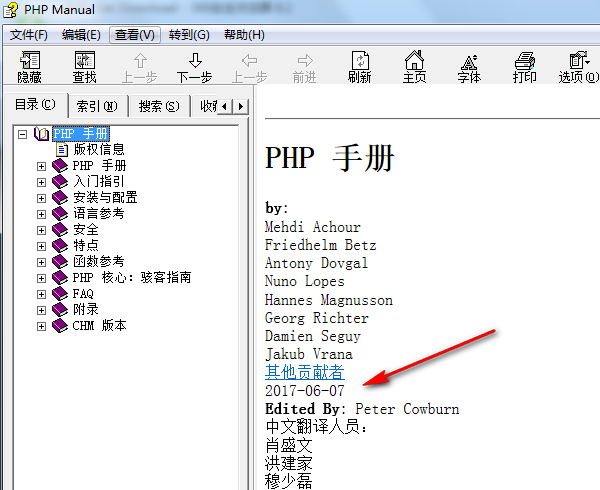600x490 pixels.
Task: Click the author name Hannes Magnusson
Action: pos(329,300)
